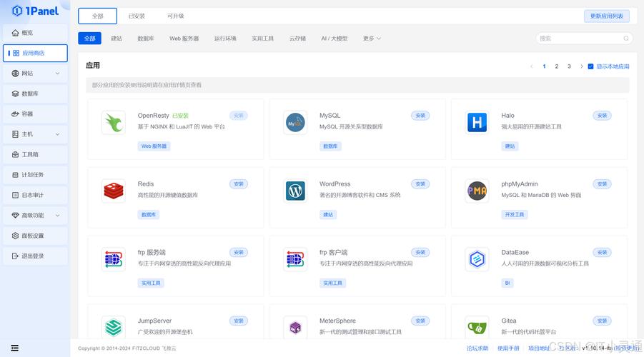
Task: Filter by 实用工具 category
Action: pyautogui.click(x=263, y=39)
